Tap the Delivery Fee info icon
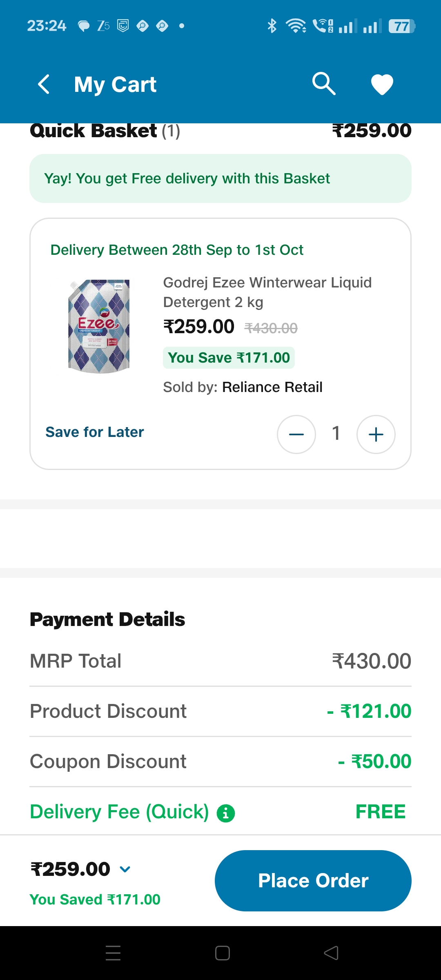 [226, 813]
